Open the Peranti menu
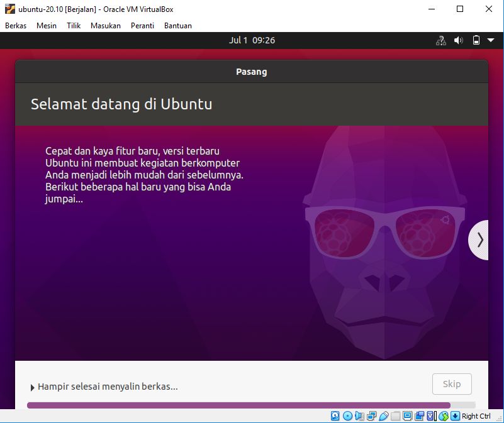This screenshot has height=423, width=504. pyautogui.click(x=142, y=26)
